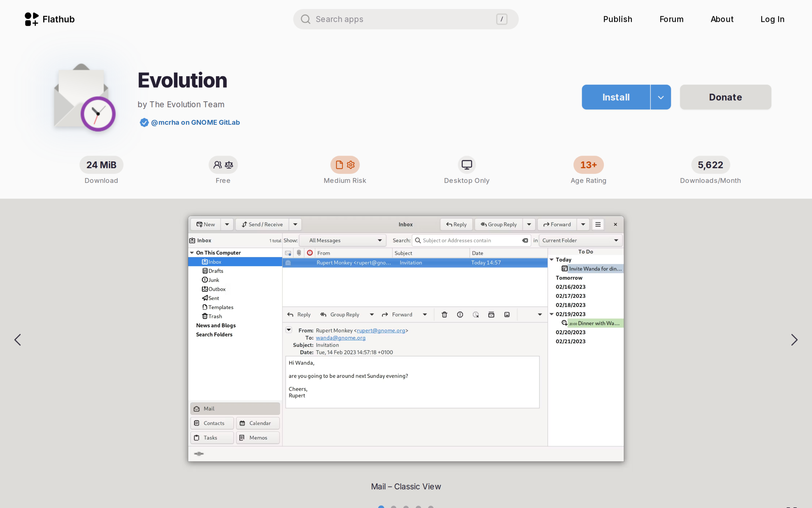The image size is (812, 508).
Task: Click the trash delete icon in the Evolution screenshot
Action: click(x=444, y=314)
